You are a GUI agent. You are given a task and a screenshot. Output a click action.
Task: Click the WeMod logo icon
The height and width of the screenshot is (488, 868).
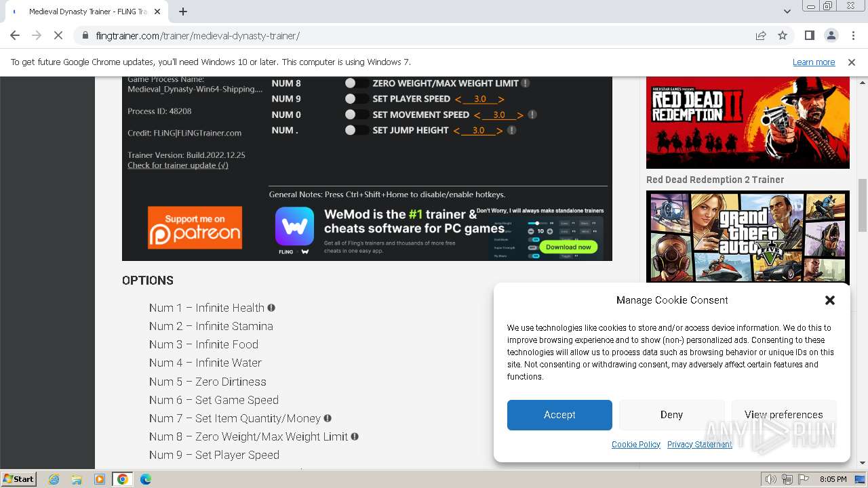click(x=294, y=226)
